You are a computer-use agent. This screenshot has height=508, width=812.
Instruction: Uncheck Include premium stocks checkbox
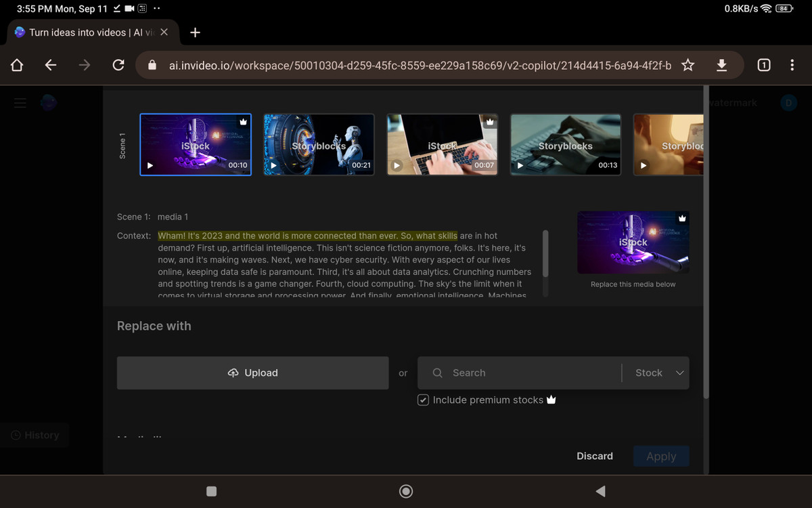click(x=423, y=400)
